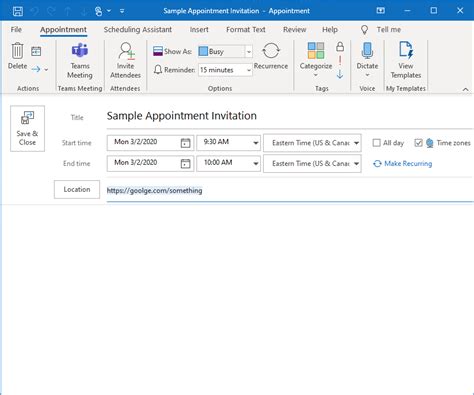Viewport: 474px width, 395px height.
Task: Delete the appointment
Action: 17,56
